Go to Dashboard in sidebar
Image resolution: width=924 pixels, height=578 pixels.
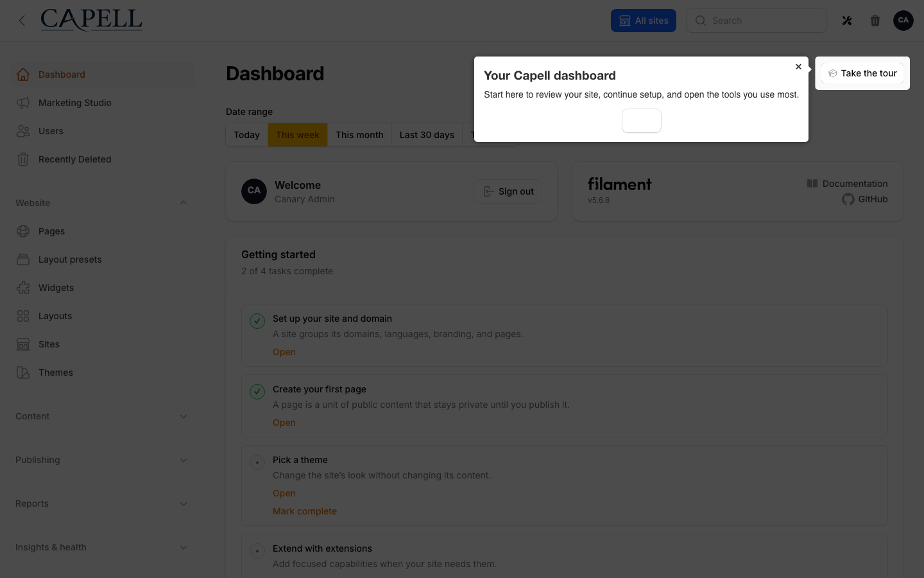(x=104, y=74)
